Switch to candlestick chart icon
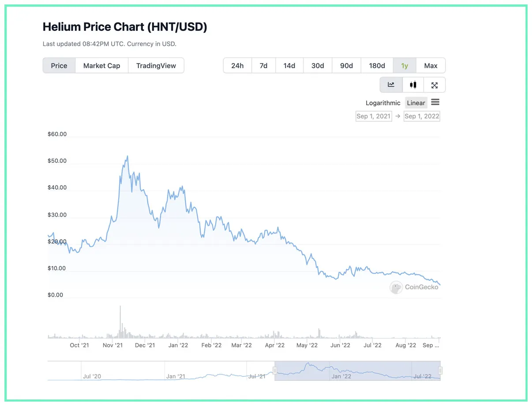Viewport: 532px width, 406px height. pyautogui.click(x=413, y=85)
